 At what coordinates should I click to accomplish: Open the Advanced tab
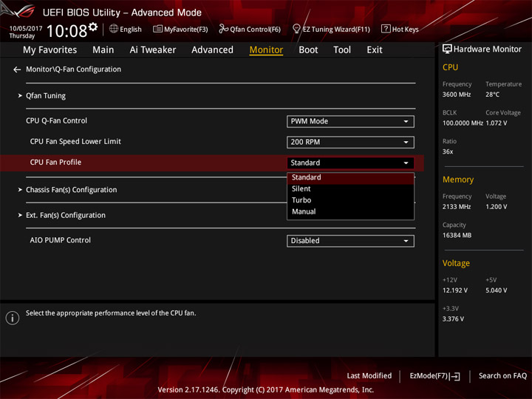[212, 50]
